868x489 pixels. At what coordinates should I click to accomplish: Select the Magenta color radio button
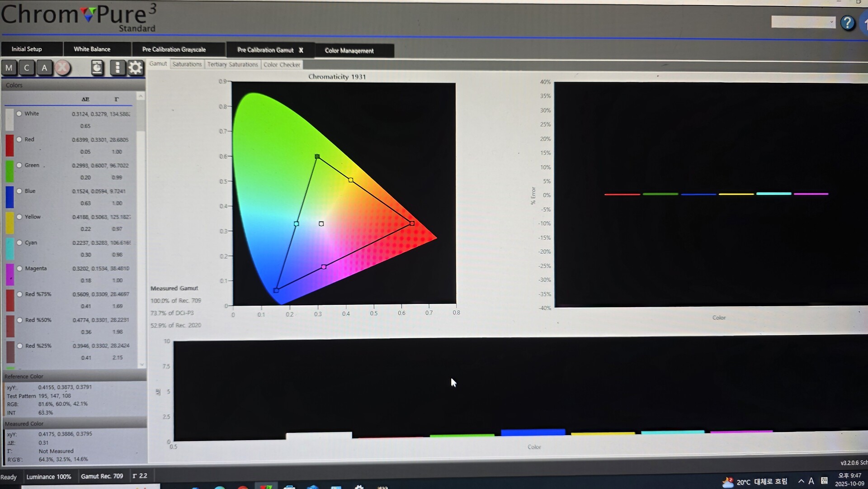click(x=19, y=268)
